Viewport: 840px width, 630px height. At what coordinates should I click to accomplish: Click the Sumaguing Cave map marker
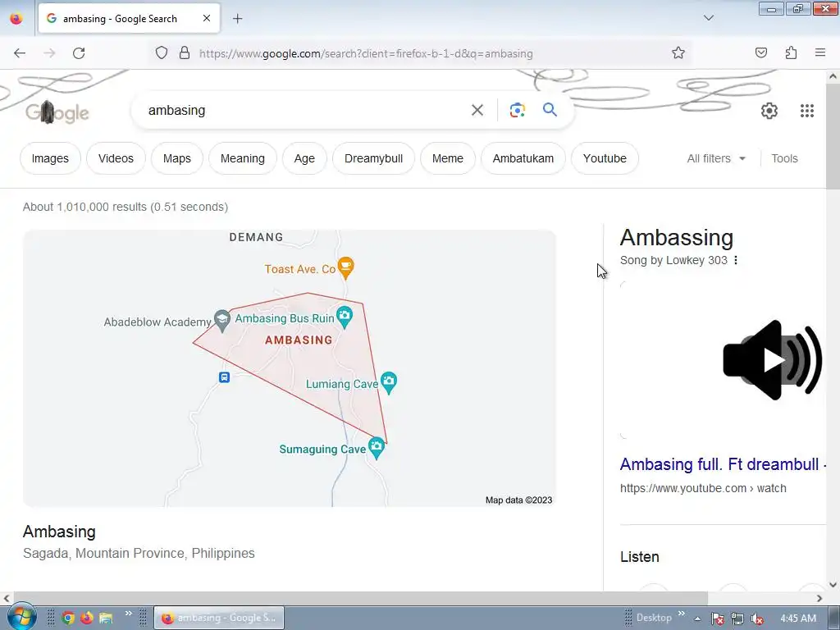(x=377, y=448)
